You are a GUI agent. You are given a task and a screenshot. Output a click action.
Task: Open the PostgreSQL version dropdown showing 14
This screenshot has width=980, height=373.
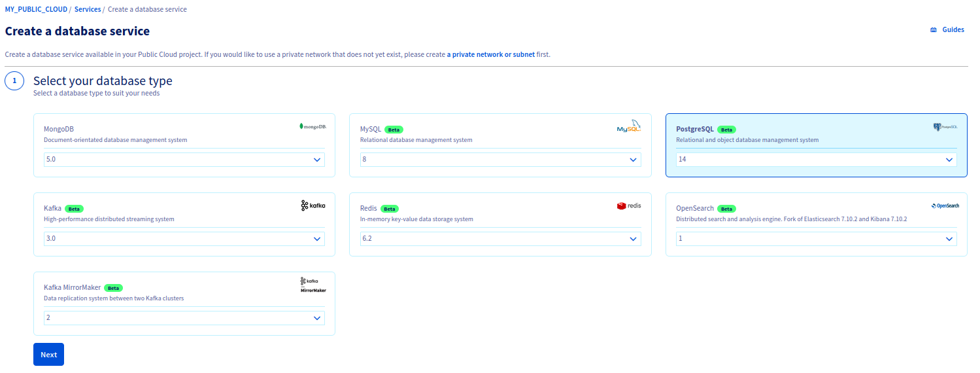pyautogui.click(x=816, y=160)
